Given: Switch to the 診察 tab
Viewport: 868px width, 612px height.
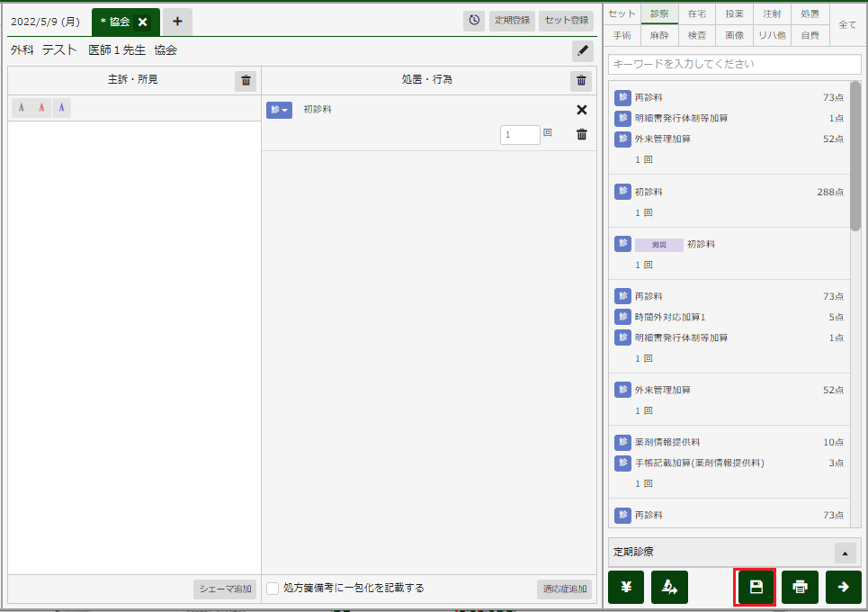Looking at the screenshot, I should (x=659, y=13).
